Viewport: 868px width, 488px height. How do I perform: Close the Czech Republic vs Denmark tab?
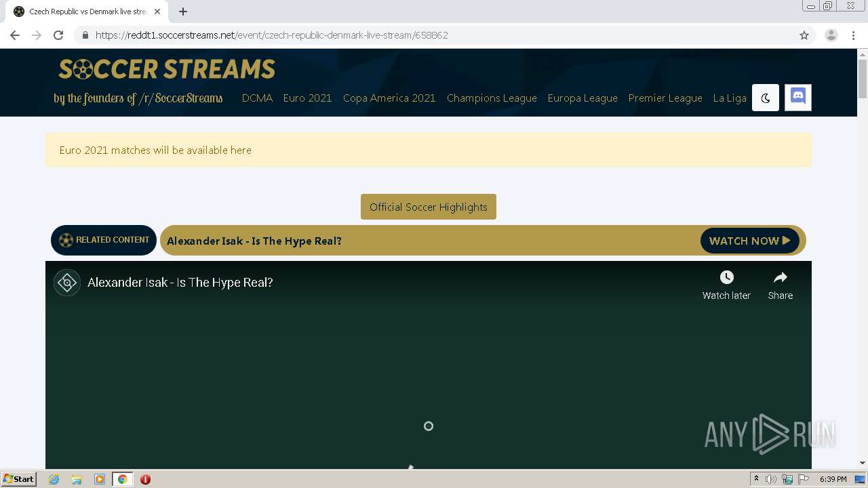pos(157,12)
